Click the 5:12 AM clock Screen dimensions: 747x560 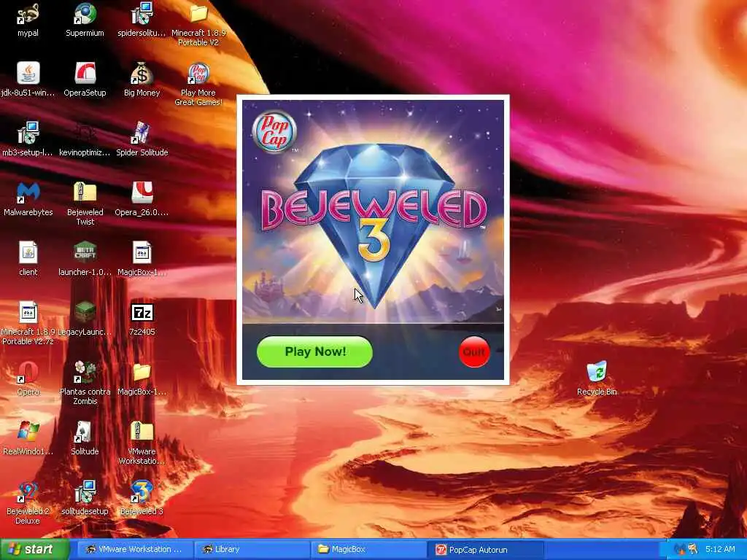720,550
